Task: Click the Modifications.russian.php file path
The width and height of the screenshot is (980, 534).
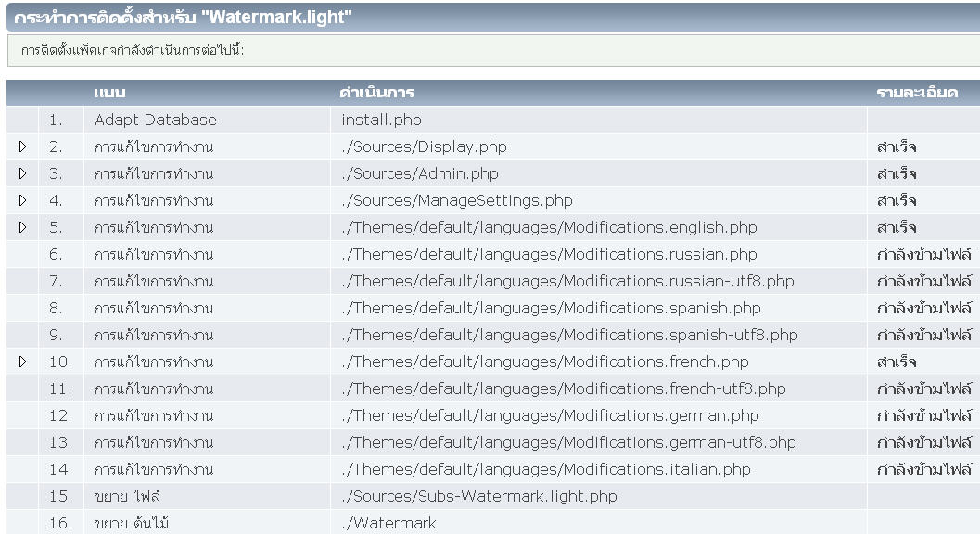Action: pyautogui.click(x=549, y=254)
